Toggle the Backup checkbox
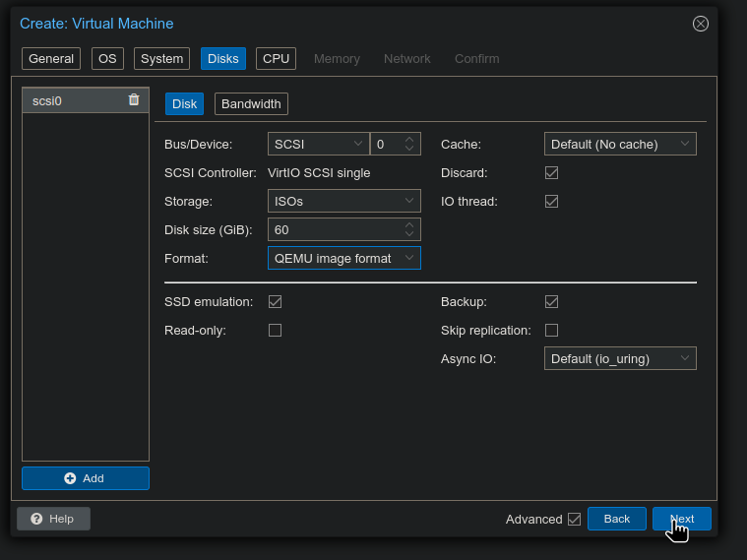Image resolution: width=747 pixels, height=560 pixels. pyautogui.click(x=551, y=301)
